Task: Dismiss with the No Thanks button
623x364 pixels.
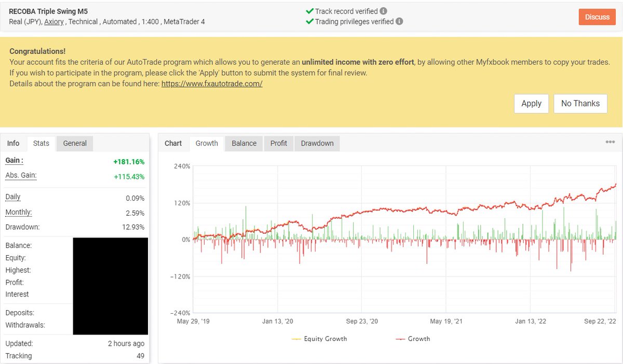Action: coord(580,103)
